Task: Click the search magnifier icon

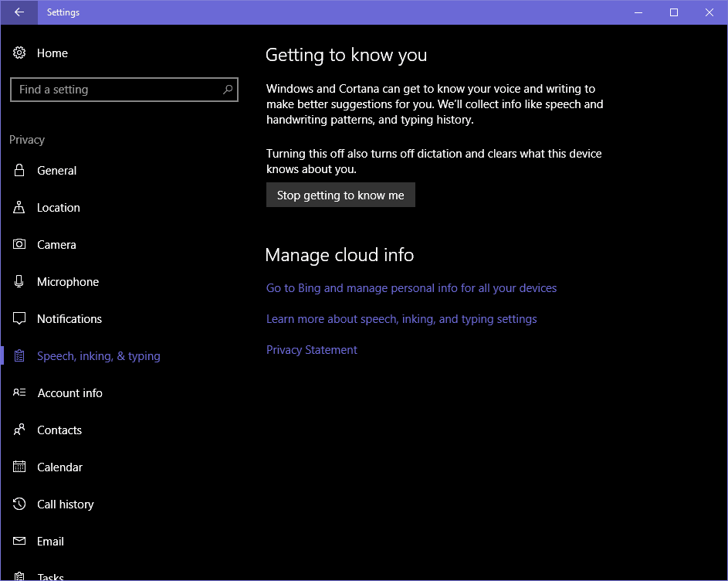Action: pos(227,90)
